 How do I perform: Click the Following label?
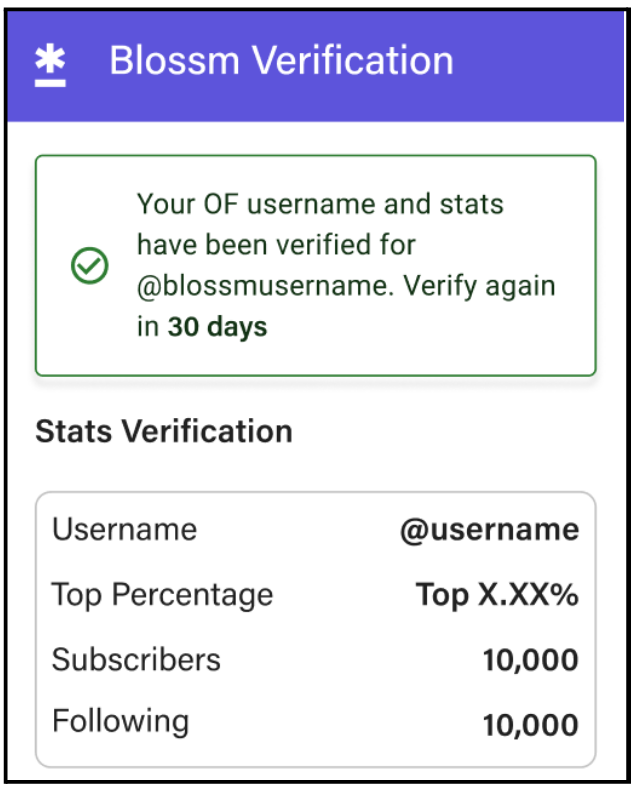[x=120, y=721]
